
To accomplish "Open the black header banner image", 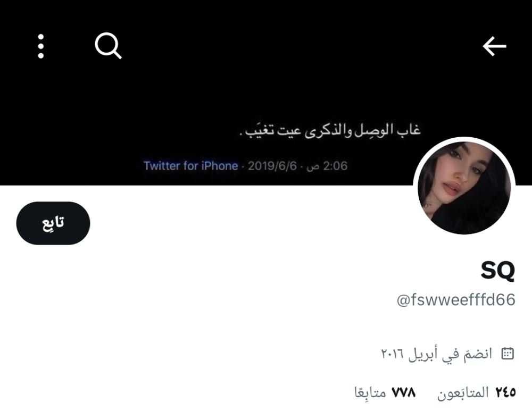I will (x=266, y=93).
